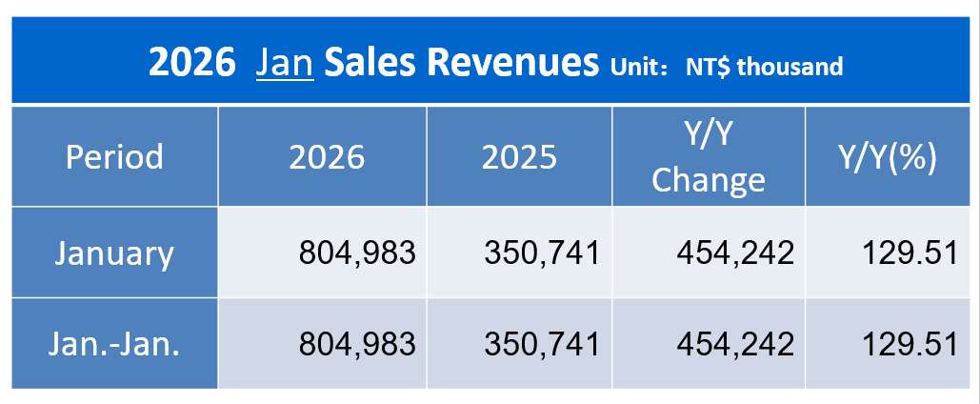The height and width of the screenshot is (404, 980).
Task: Select 804,983 in the Jan.-Jan. row
Action: click(x=357, y=343)
